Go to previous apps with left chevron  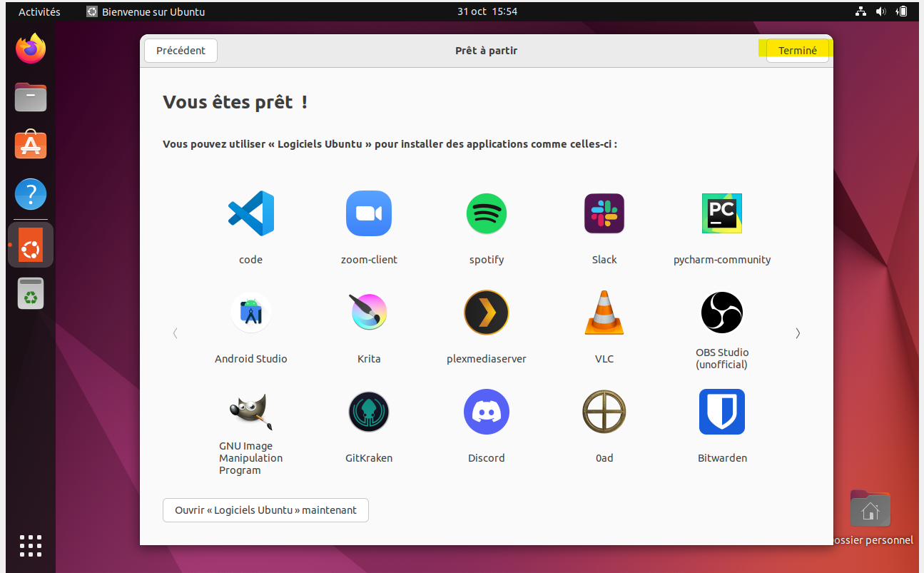(176, 333)
